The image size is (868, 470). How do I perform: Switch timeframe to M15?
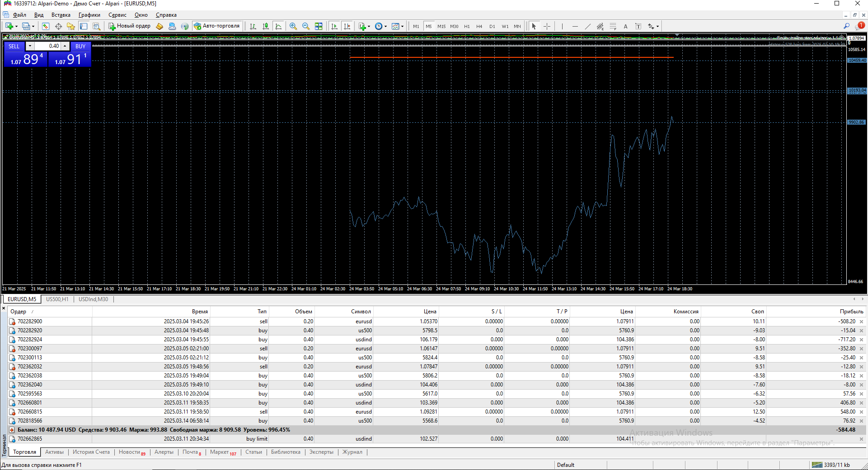[441, 26]
